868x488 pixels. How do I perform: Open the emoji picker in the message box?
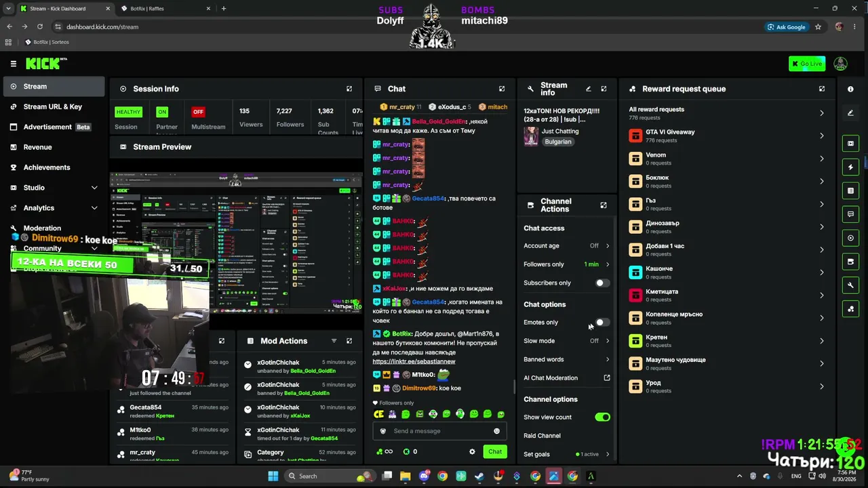[496, 431]
